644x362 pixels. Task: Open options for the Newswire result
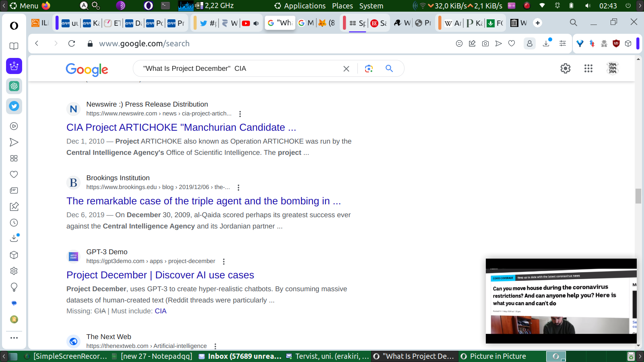click(x=240, y=114)
